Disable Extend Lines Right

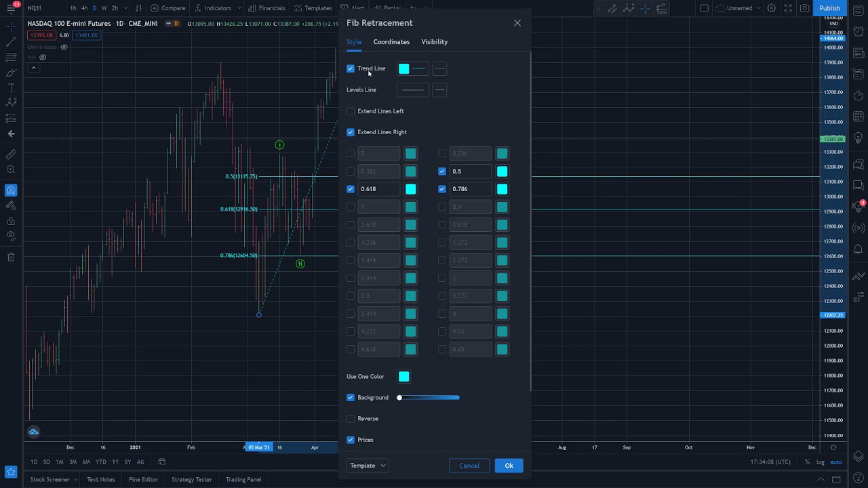click(x=351, y=132)
